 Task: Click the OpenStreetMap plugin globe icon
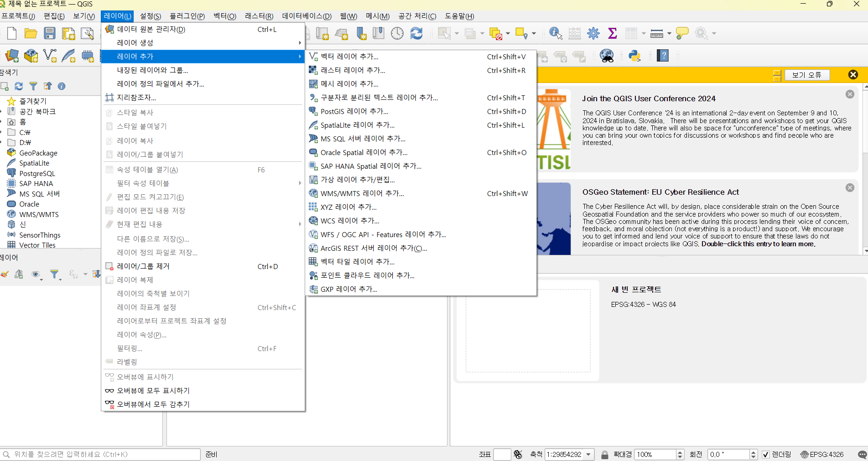coord(607,56)
